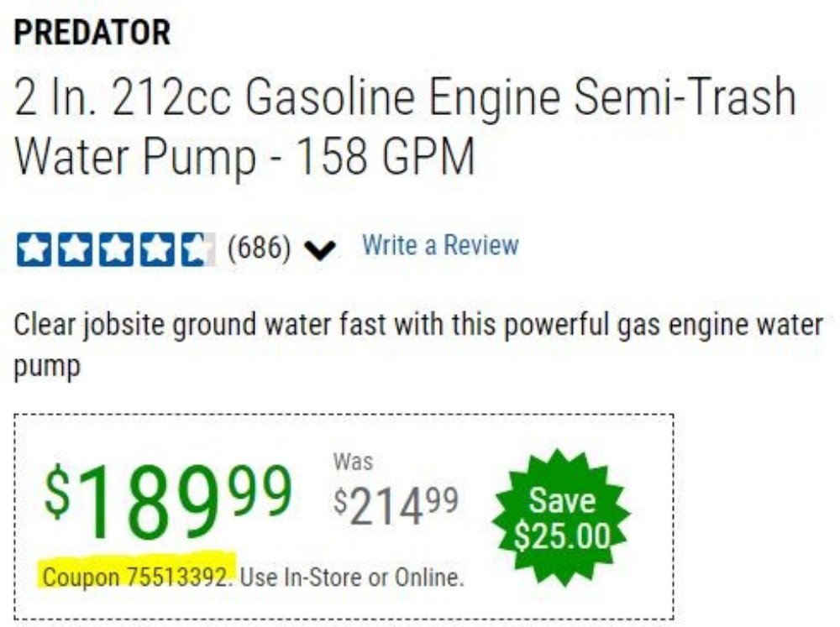Click the 2 In. 212cc Gasoline Engine title
The image size is (840, 627).
pos(405,97)
